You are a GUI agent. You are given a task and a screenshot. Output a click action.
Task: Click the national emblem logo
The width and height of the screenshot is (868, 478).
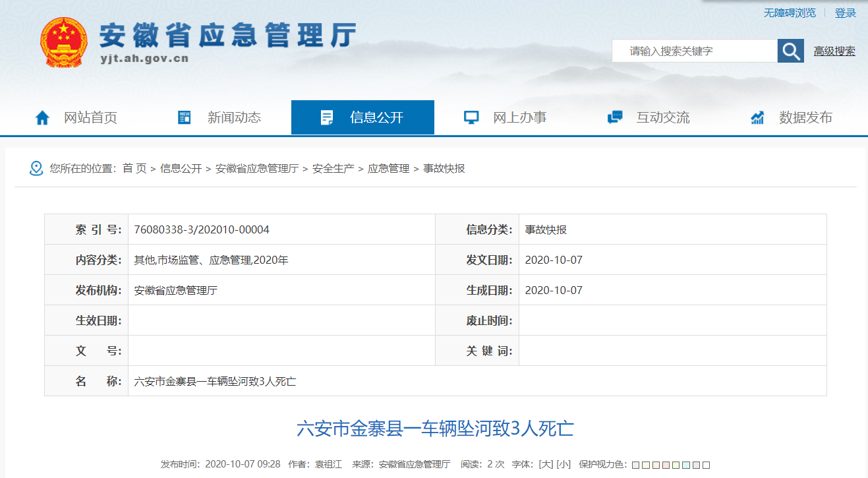tap(63, 43)
